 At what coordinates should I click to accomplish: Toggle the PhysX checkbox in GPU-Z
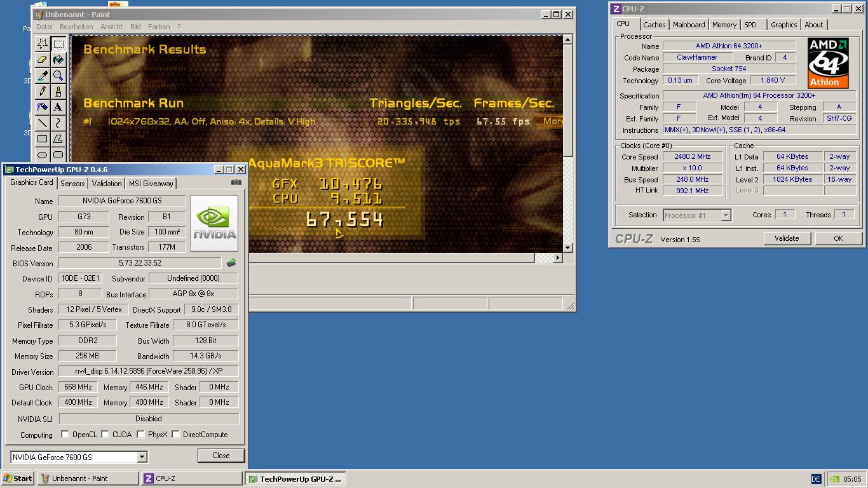pyautogui.click(x=141, y=435)
